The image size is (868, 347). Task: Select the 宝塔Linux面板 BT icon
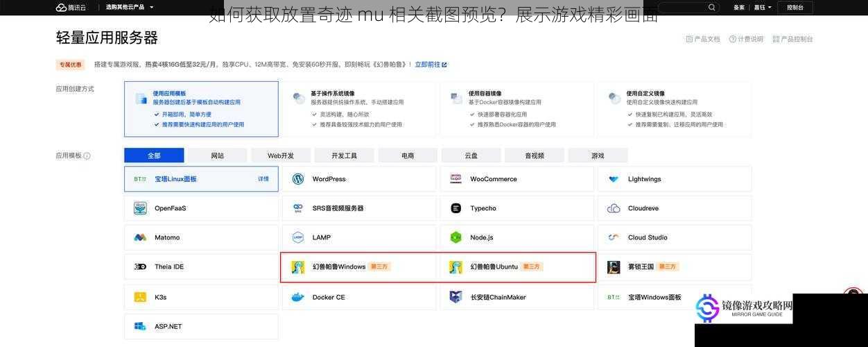[140, 179]
